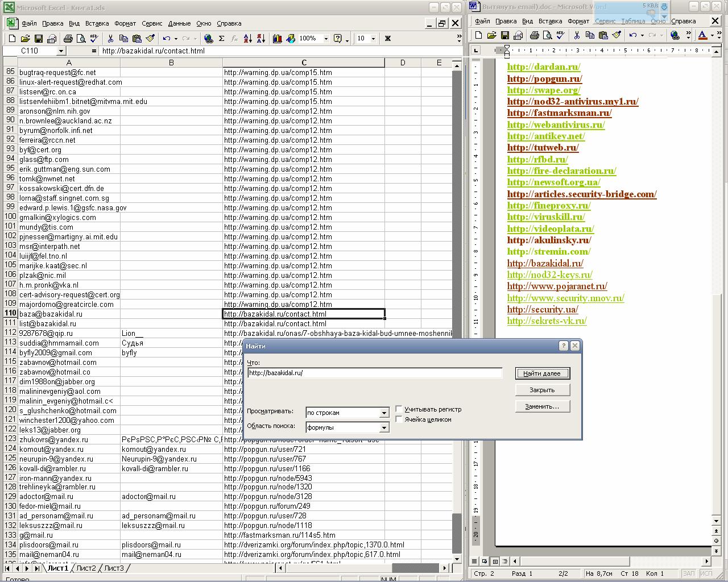This screenshot has height=582, width=728.
Task: Save the Word document
Action: click(504, 35)
